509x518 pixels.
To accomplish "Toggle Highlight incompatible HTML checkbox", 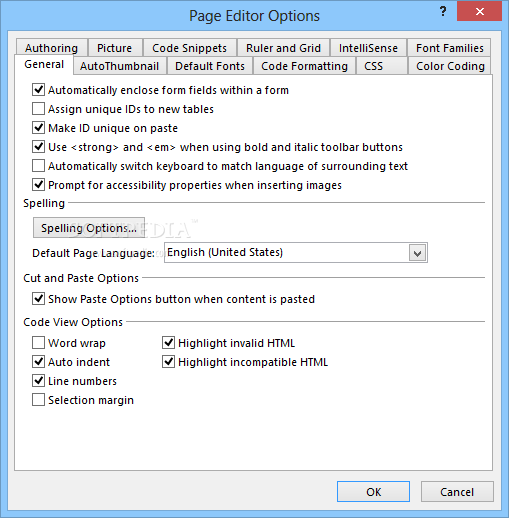I will click(x=168, y=362).
